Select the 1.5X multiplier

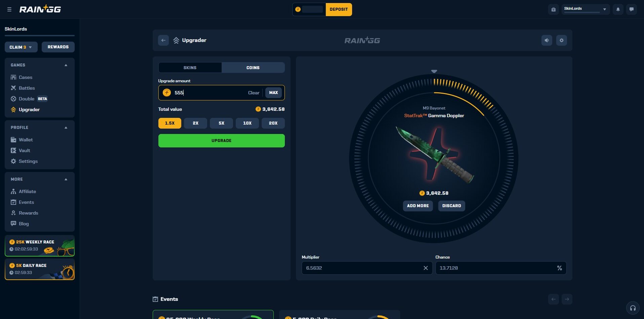(x=170, y=123)
